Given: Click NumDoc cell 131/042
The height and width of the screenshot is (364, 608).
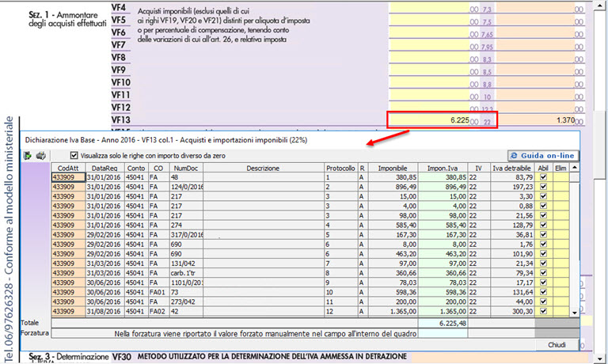Looking at the screenshot, I should click(186, 264).
